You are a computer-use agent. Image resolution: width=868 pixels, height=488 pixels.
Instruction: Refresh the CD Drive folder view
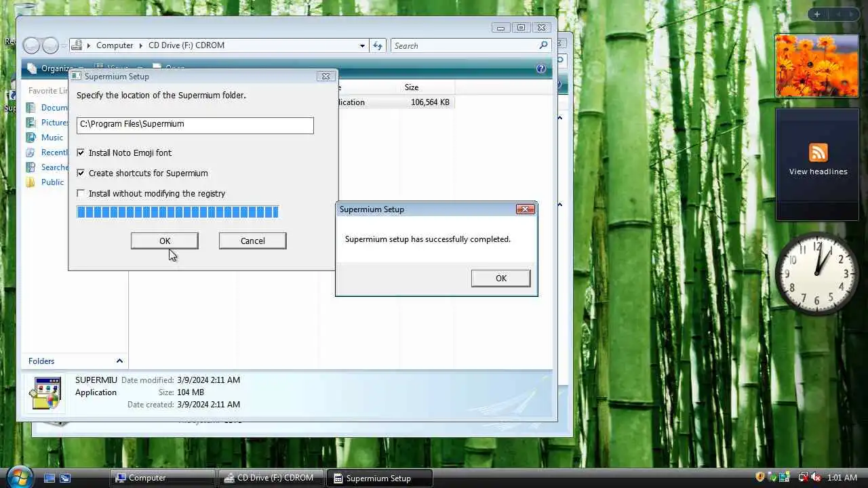tap(378, 45)
